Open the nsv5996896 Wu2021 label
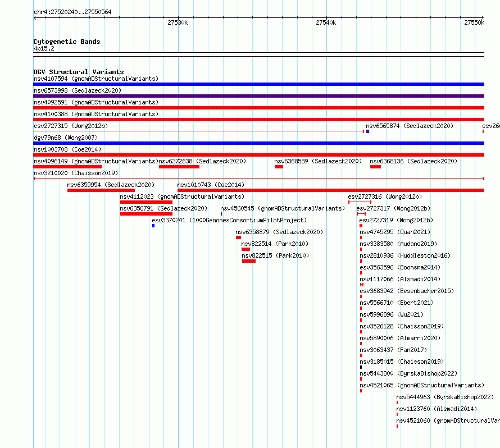This screenshot has width=500, height=448. pos(392,314)
